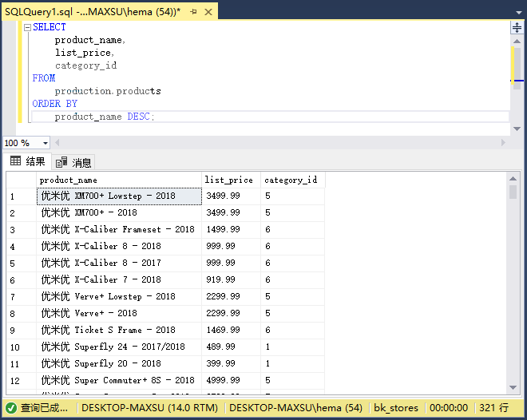The height and width of the screenshot is (420, 527).
Task: Click the ORDER BY keyword in editor
Action: point(55,104)
